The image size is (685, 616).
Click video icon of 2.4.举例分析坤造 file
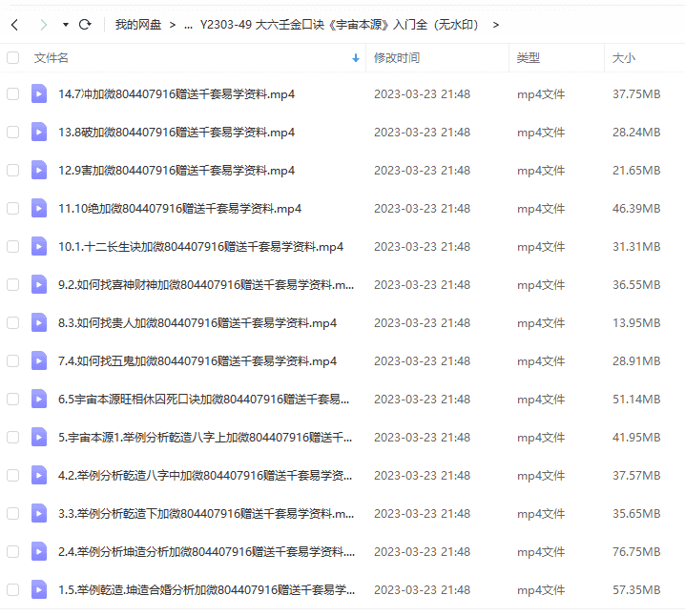click(38, 551)
